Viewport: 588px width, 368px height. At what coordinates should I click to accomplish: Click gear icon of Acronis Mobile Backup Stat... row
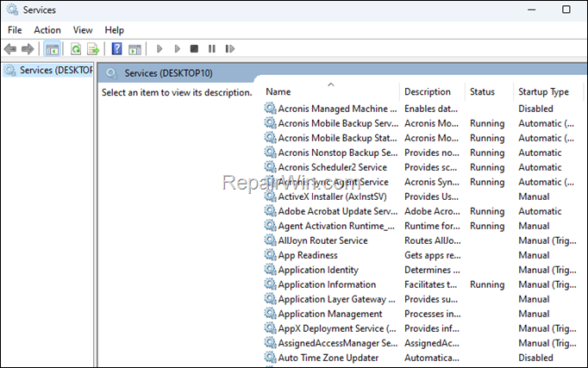click(x=270, y=138)
